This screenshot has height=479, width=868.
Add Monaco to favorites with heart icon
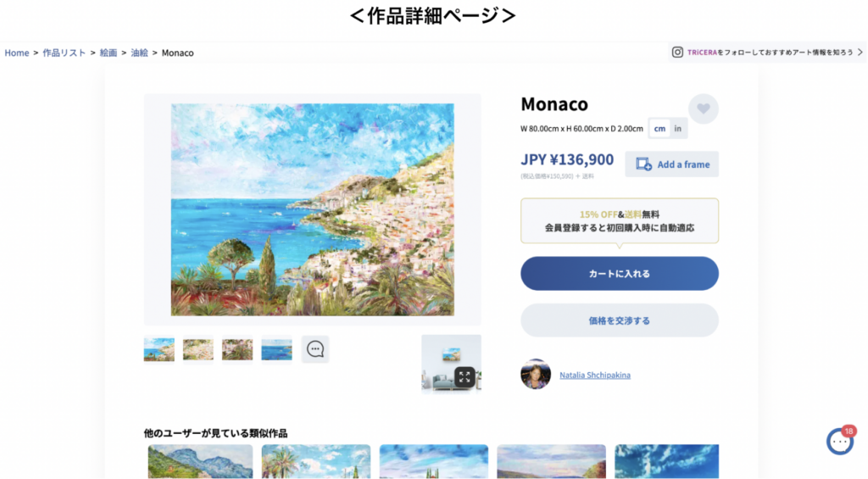pyautogui.click(x=703, y=109)
